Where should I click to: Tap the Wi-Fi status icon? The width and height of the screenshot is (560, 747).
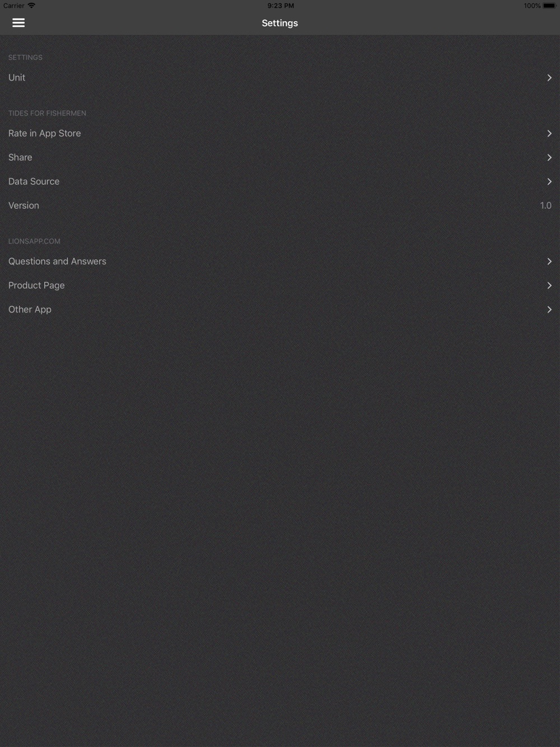(x=31, y=6)
